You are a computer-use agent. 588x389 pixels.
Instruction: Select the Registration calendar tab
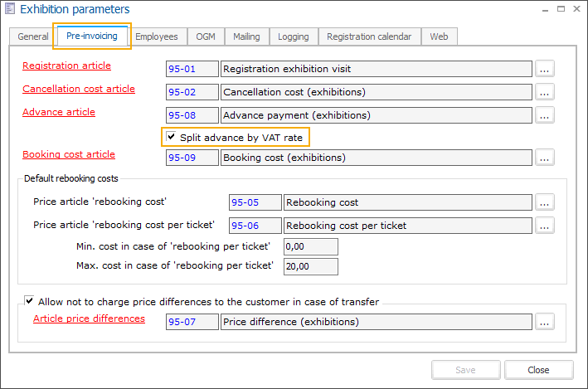click(x=369, y=36)
